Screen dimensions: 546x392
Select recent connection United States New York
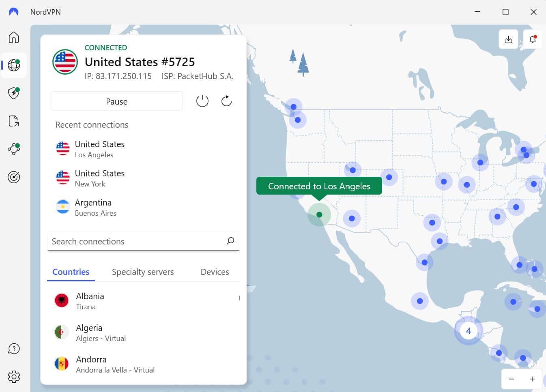144,178
